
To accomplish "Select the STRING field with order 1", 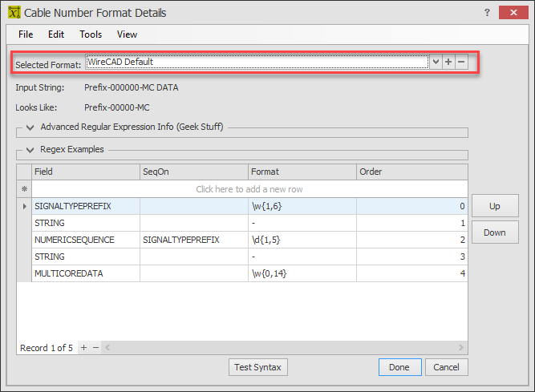I will (86, 223).
